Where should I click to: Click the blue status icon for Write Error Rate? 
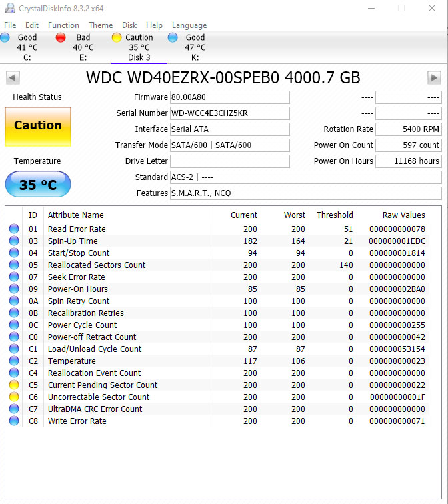pos(13,421)
